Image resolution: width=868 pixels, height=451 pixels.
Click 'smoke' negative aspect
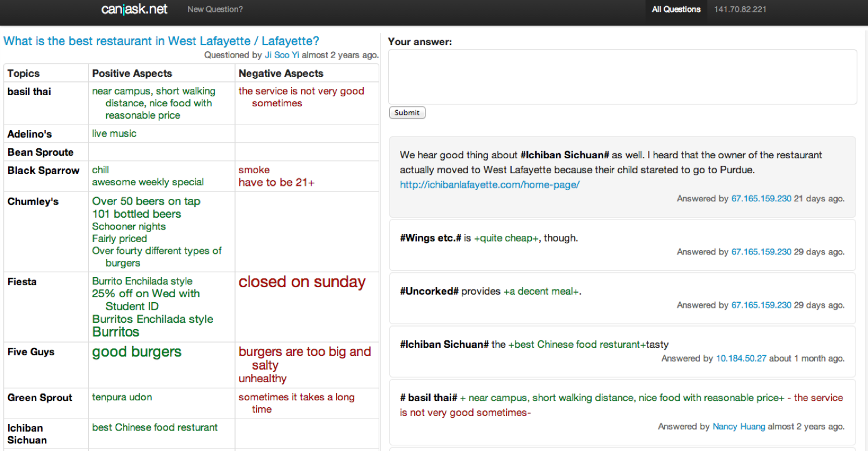coord(254,170)
